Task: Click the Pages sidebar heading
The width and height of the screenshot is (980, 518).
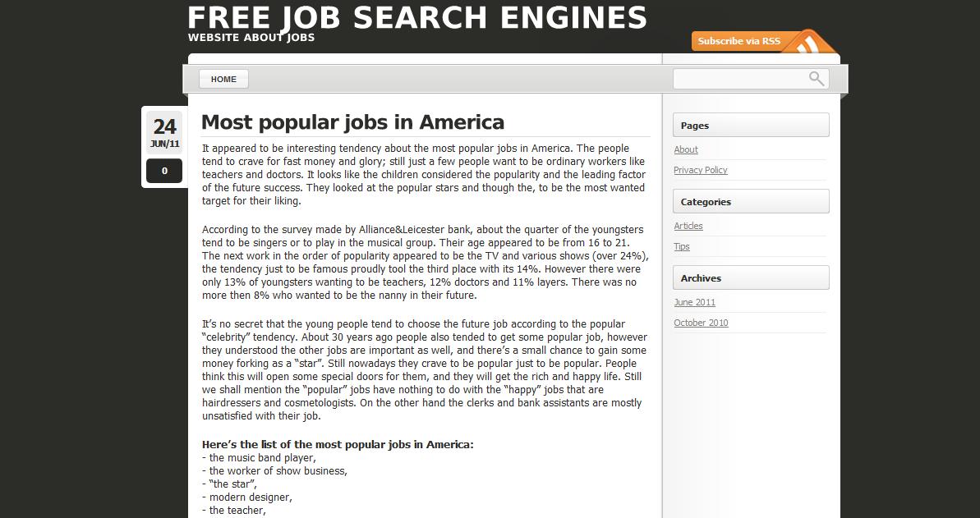Action: 695,126
